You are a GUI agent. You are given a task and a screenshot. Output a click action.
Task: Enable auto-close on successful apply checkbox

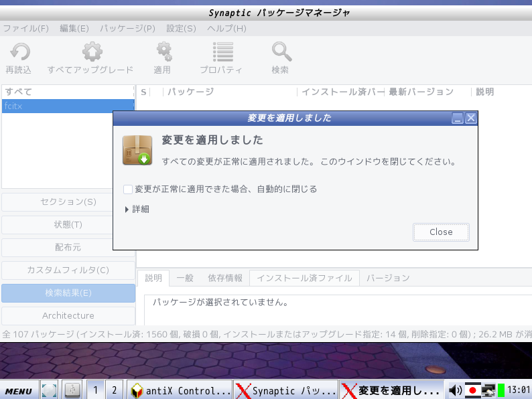[x=128, y=189]
